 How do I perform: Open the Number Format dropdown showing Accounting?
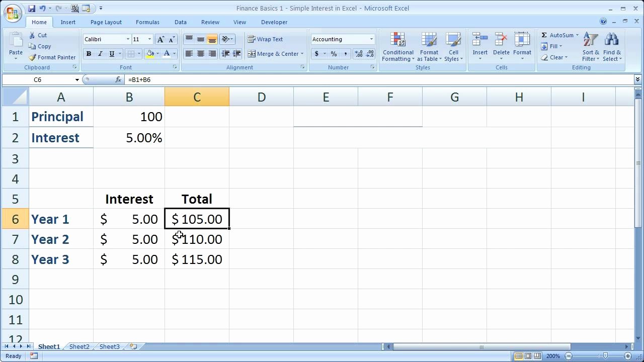coord(342,39)
